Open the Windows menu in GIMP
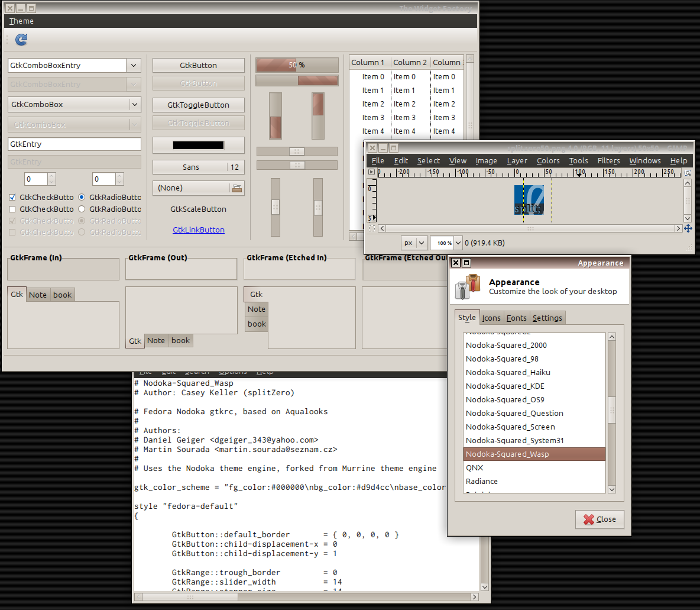 (644, 160)
